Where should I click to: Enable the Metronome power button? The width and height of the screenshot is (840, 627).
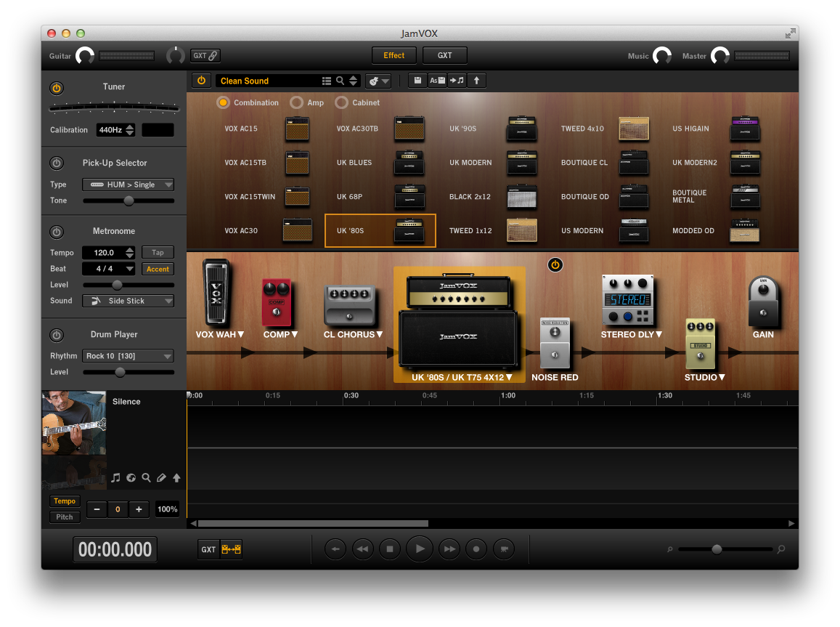[x=57, y=232]
